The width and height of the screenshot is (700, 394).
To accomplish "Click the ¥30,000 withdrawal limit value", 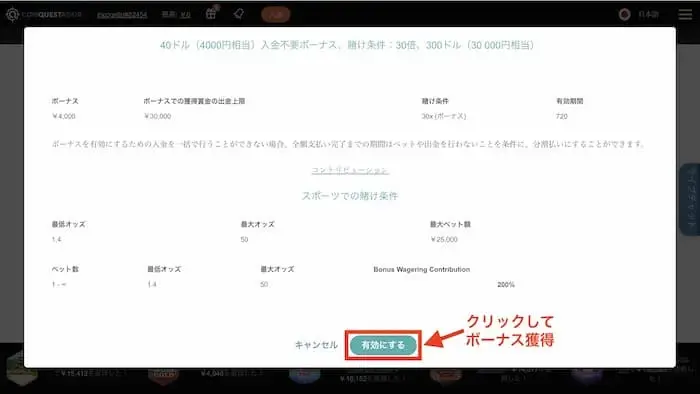I will tap(158, 116).
